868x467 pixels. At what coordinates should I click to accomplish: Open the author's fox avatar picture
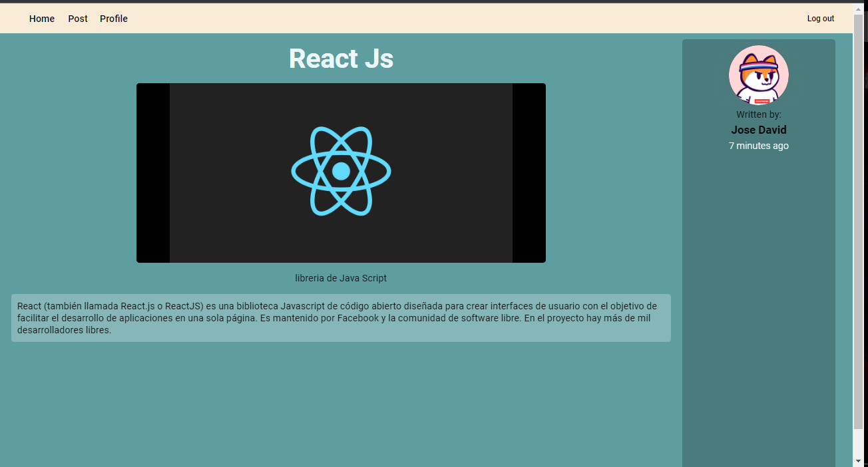pyautogui.click(x=759, y=75)
